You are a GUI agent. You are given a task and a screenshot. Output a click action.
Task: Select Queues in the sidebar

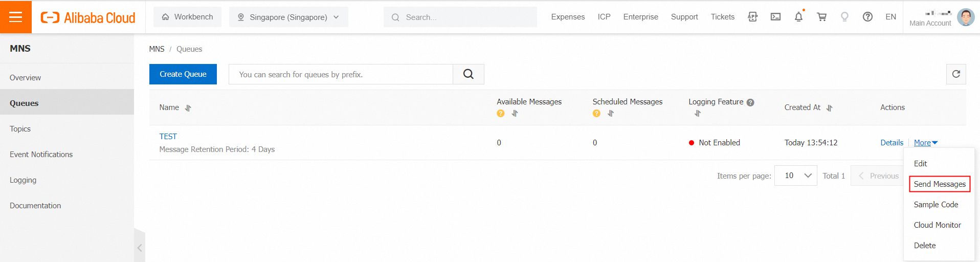tap(67, 103)
